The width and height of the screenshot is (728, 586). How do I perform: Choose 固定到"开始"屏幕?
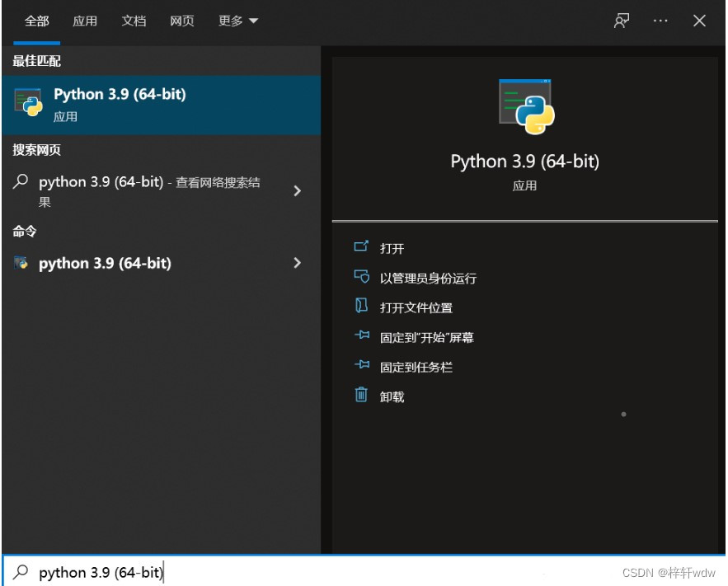click(x=427, y=338)
